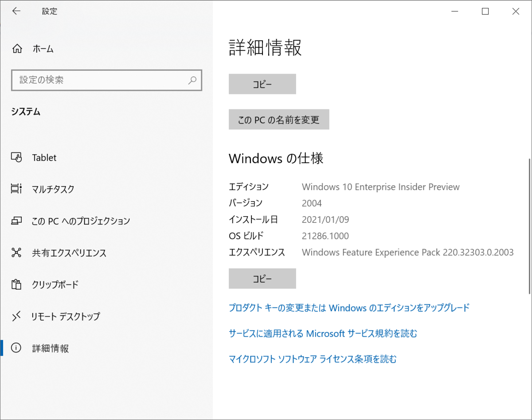This screenshot has width=532, height=420.
Task: Click the vertical scrollbar thumb
Action: 529,226
